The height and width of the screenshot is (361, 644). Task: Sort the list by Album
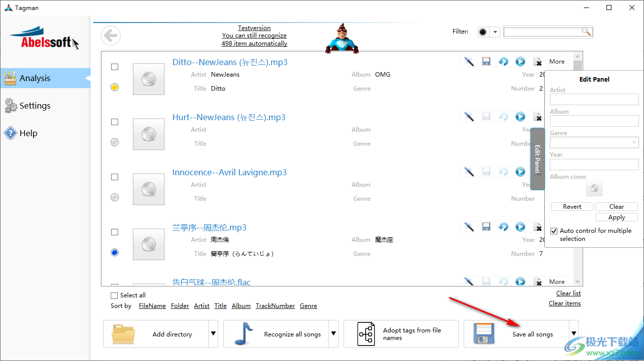click(x=241, y=306)
